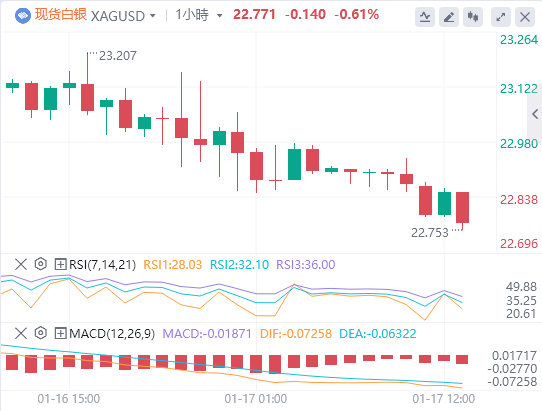The width and height of the screenshot is (542, 411).
Task: Collapse the right side panel arrow
Action: point(535,114)
